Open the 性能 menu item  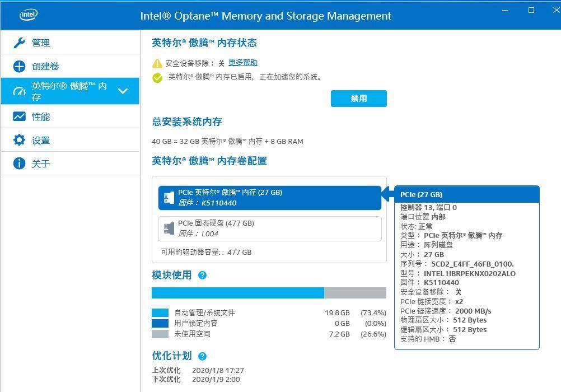pos(70,116)
